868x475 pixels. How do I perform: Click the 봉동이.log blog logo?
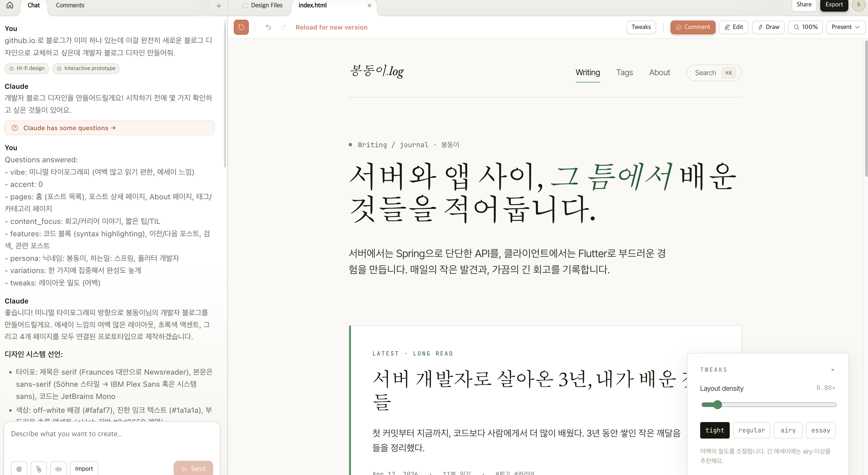pos(377,71)
